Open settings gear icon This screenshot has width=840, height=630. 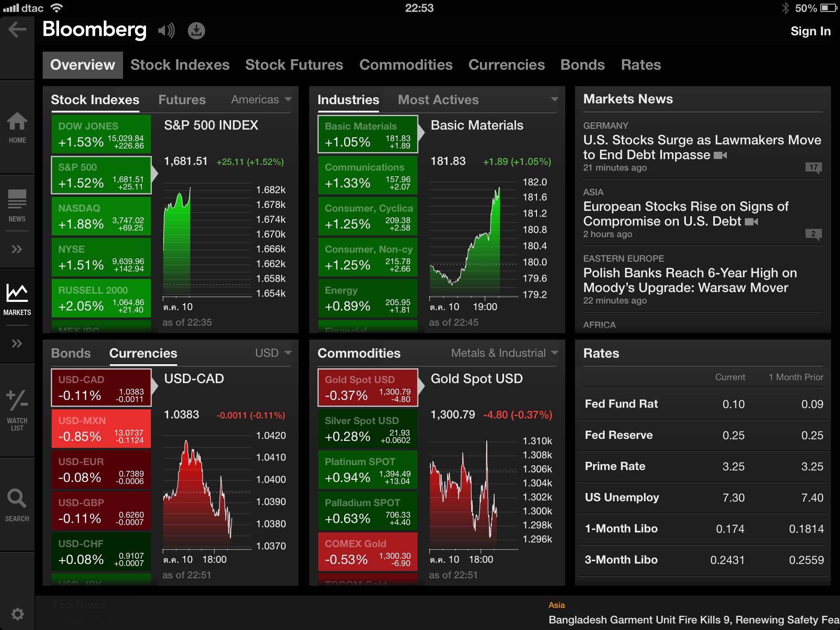(x=17, y=614)
